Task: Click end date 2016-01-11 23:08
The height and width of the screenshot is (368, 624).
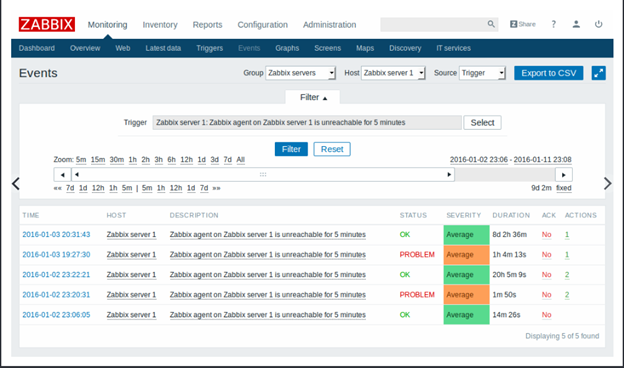Action: click(x=542, y=160)
